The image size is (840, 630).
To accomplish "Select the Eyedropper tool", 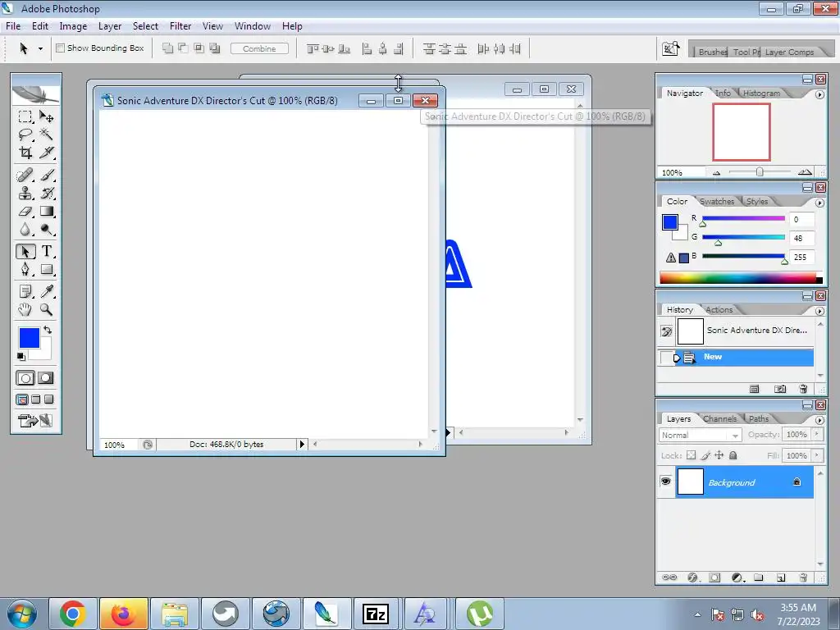I will 47,291.
